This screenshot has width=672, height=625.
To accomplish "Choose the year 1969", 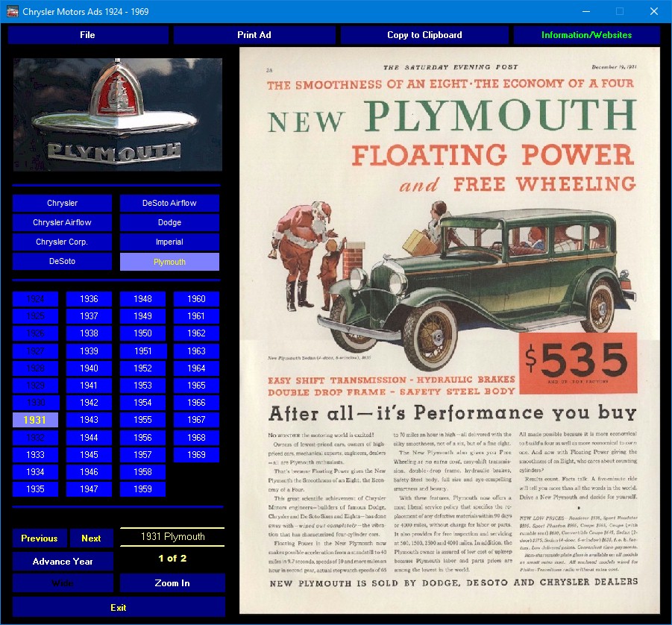I will click(196, 455).
